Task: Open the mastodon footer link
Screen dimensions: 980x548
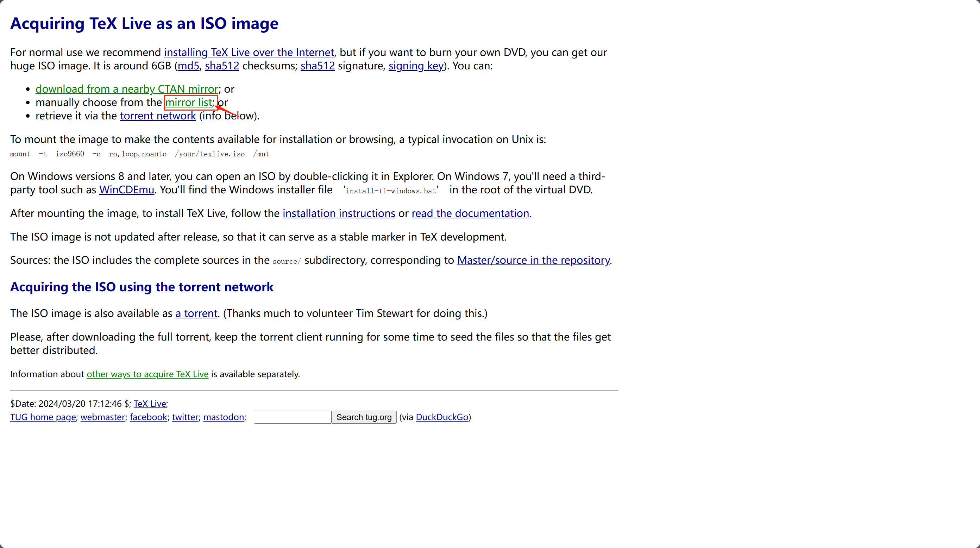Action: 223,417
